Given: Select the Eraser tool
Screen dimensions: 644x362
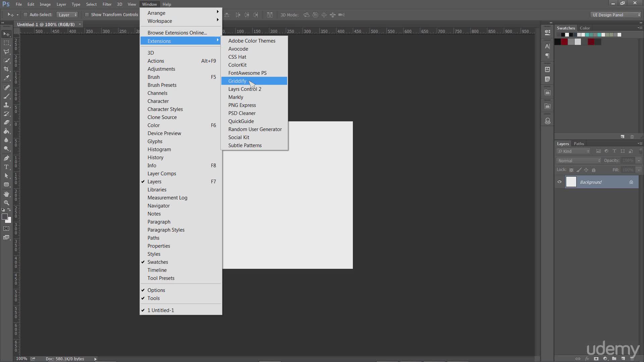Looking at the screenshot, I should pos(6,122).
